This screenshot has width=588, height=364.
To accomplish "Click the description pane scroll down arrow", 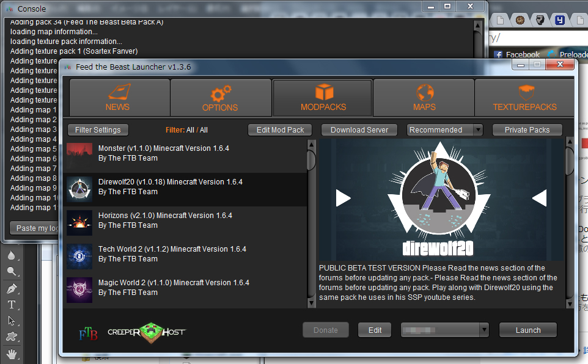I will pyautogui.click(x=570, y=304).
